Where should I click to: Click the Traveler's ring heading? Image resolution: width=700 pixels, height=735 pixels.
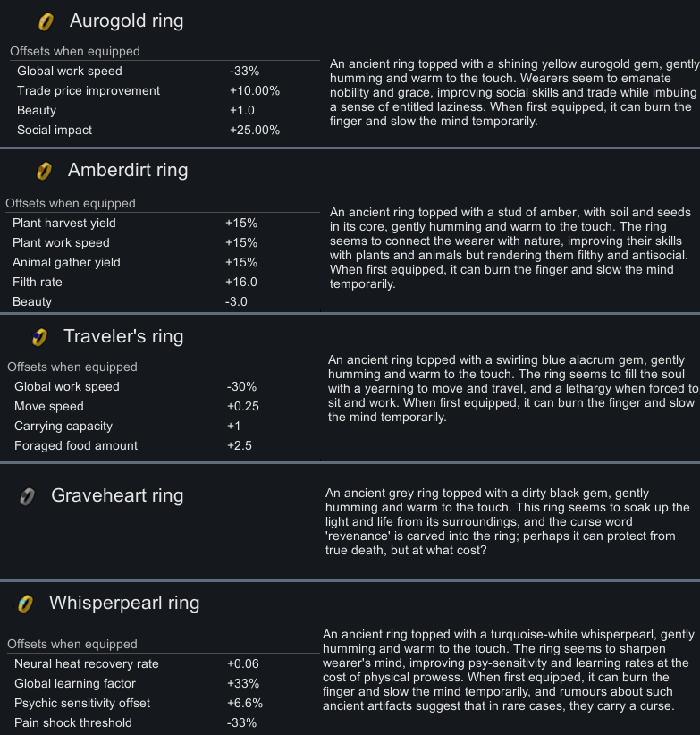tap(123, 336)
